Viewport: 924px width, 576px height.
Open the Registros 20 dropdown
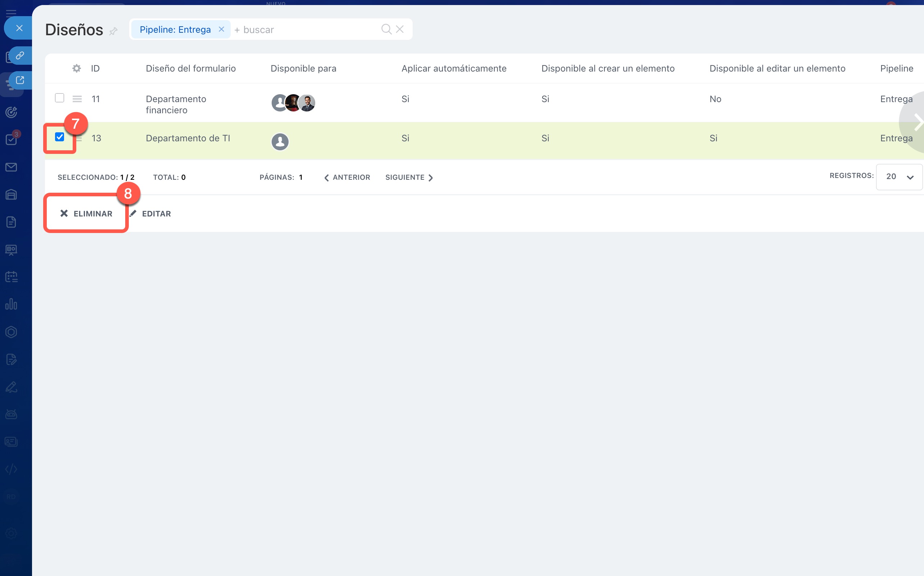[x=899, y=177]
